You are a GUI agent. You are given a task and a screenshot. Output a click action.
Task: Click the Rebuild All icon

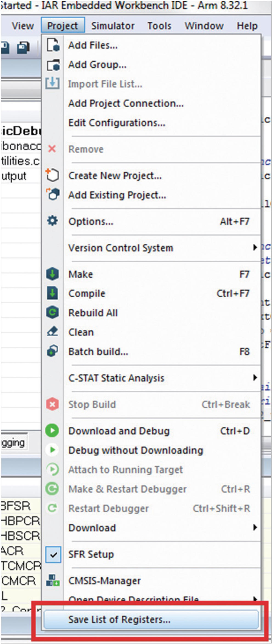point(52,312)
